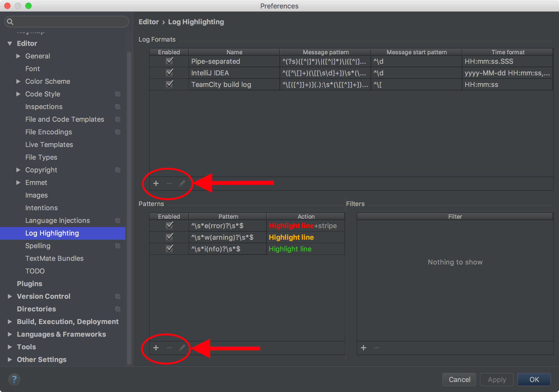Add a new highlighting pattern
The image size is (559, 392).
[156, 348]
